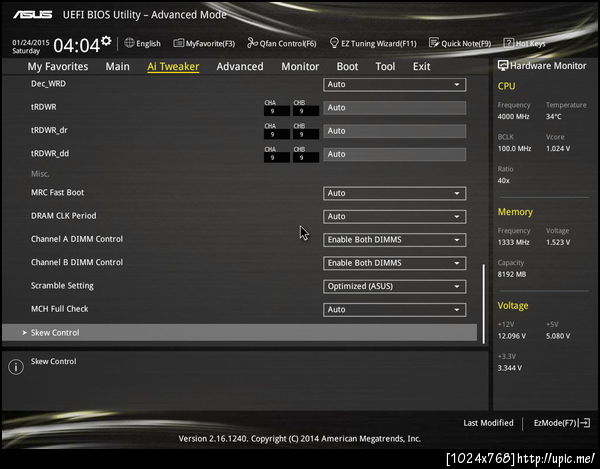This screenshot has height=469, width=600.
Task: Launch EZ Tuning Wizard(F11)
Action: [x=373, y=43]
